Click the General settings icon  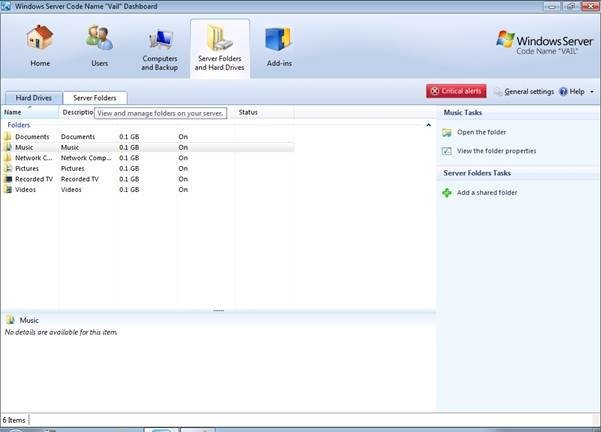click(498, 92)
